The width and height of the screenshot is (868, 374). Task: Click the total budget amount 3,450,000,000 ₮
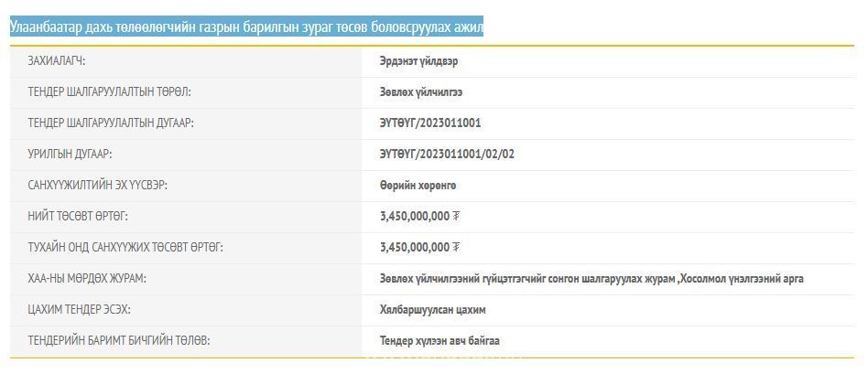click(x=419, y=217)
